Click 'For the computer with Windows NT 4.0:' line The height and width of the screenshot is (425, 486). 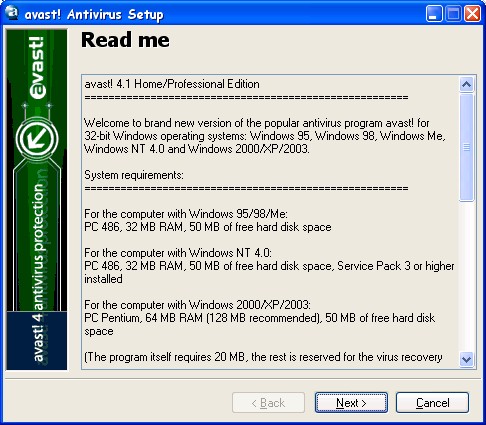click(x=178, y=253)
